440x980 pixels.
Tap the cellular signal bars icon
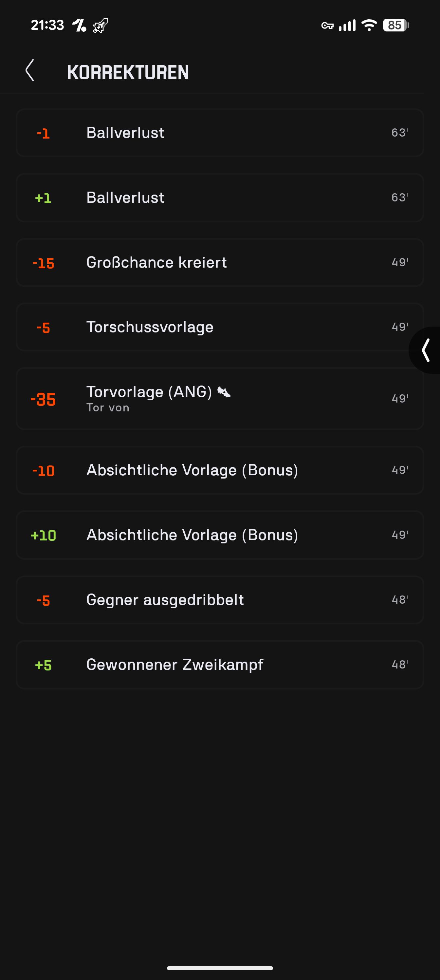point(347,26)
